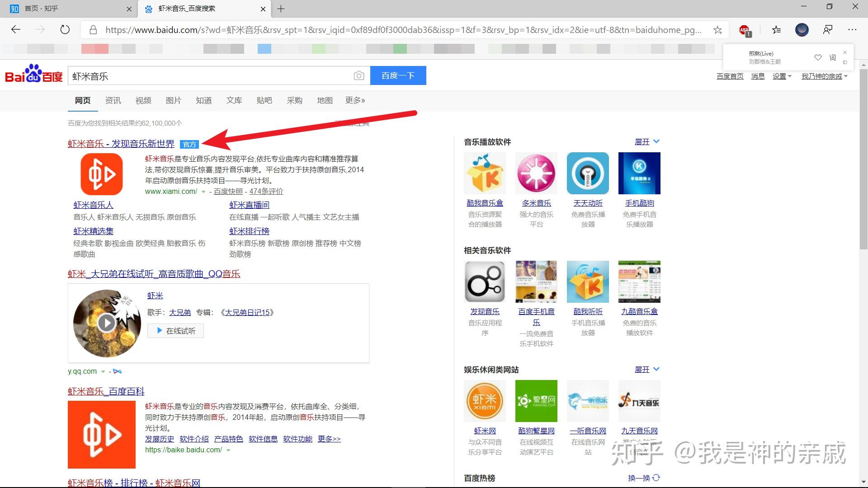Click the camera image search icon
The width and height of the screenshot is (868, 488).
(x=359, y=75)
